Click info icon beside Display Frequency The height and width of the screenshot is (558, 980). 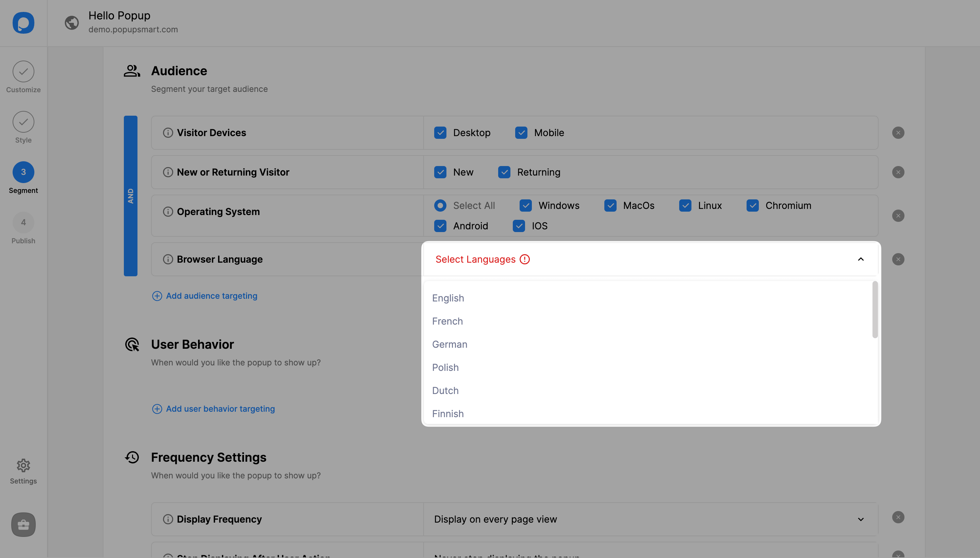pos(168,519)
